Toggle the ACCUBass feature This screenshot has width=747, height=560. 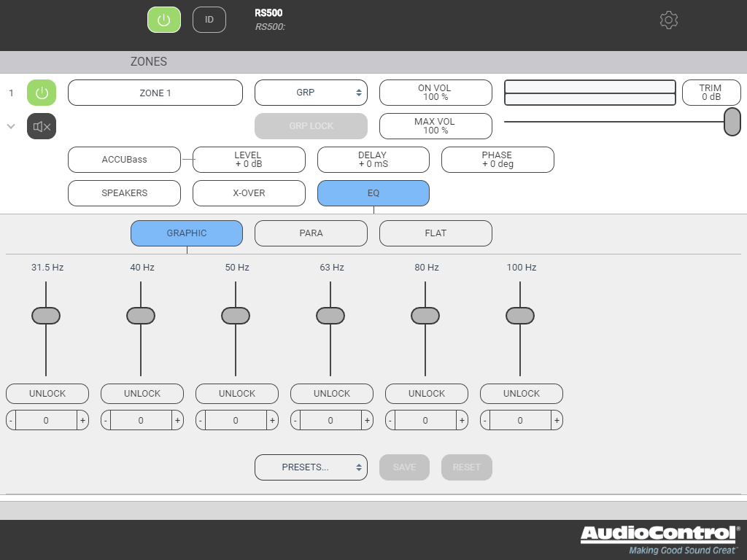click(124, 160)
